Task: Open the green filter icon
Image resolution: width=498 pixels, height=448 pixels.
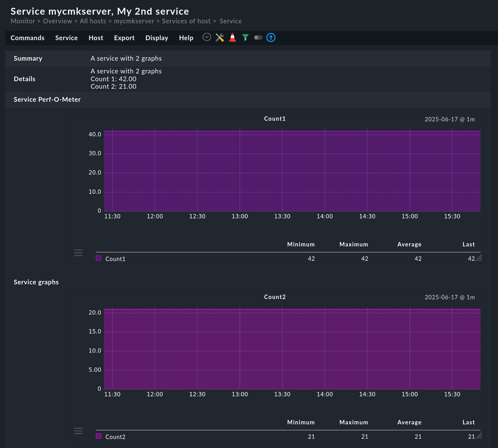Action: [x=245, y=37]
